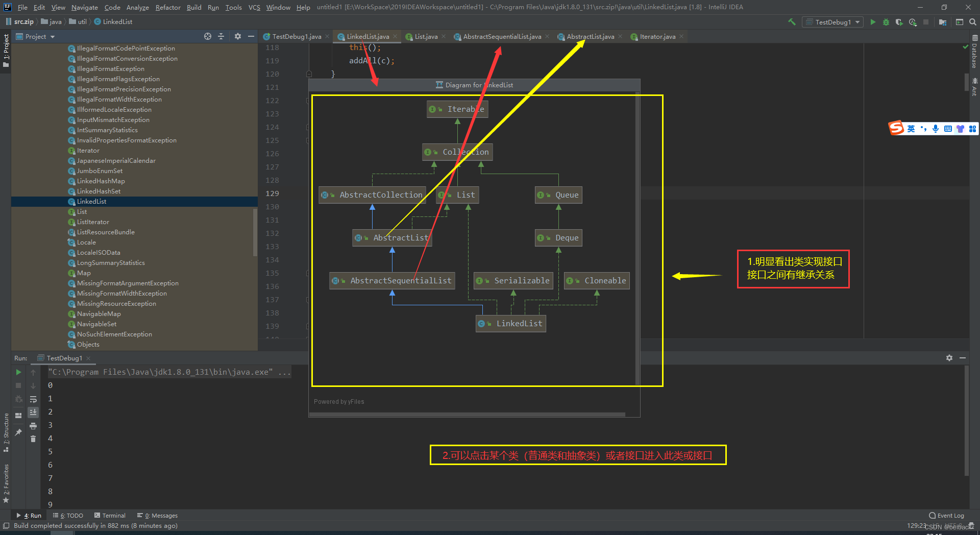
Task: Open the Database tool window on the right strip
Action: (x=975, y=52)
